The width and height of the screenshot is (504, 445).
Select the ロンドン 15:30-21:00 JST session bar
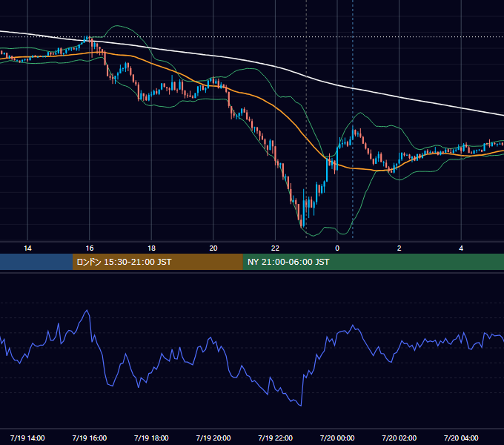click(x=157, y=262)
